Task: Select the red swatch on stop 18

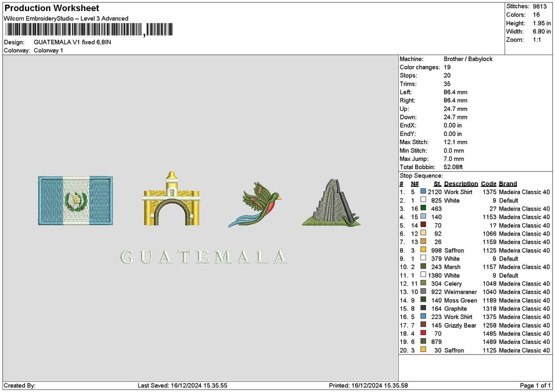Action: 423,333
